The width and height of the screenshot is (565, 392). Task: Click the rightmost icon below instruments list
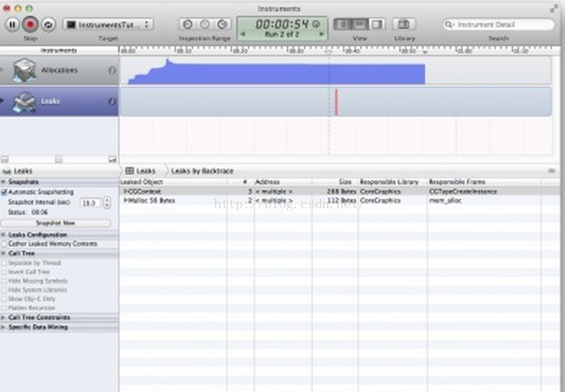[112, 159]
